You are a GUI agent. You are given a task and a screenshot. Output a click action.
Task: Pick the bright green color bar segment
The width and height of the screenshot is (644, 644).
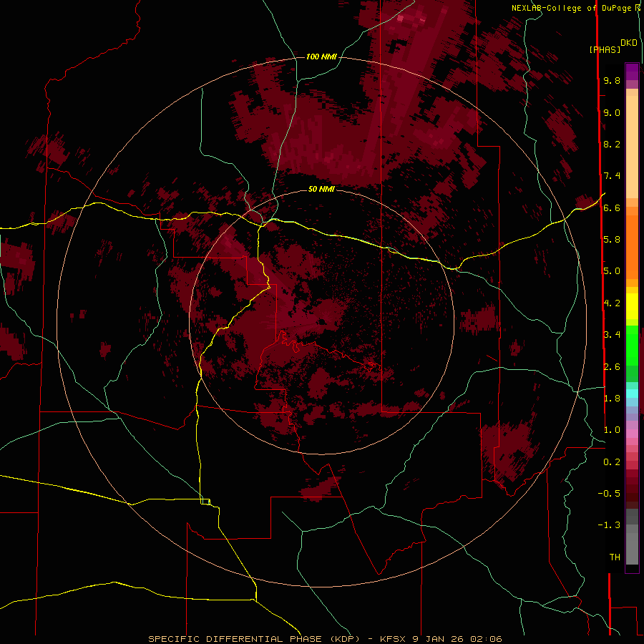click(x=632, y=345)
